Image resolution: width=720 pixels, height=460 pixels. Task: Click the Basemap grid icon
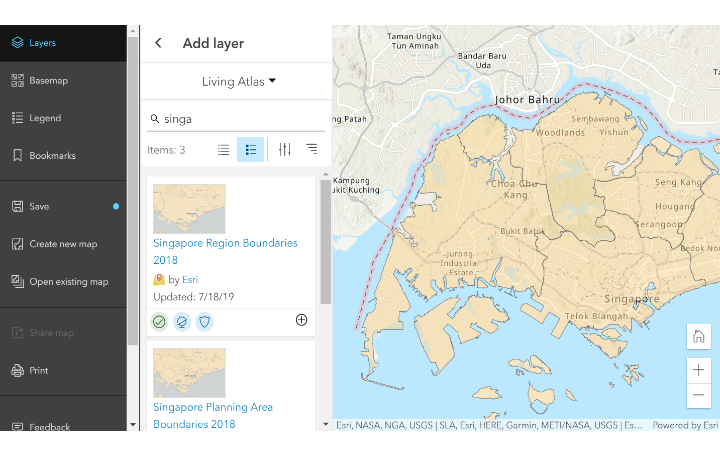tap(17, 81)
